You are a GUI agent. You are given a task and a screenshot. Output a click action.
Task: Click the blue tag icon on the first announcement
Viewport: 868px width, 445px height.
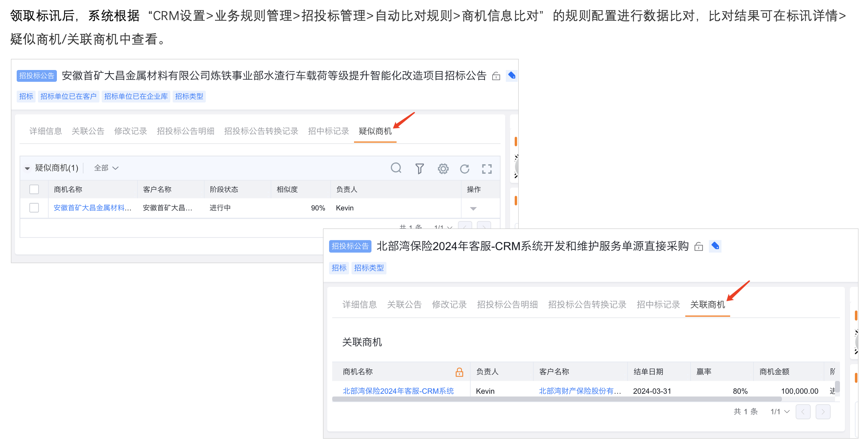[511, 75]
